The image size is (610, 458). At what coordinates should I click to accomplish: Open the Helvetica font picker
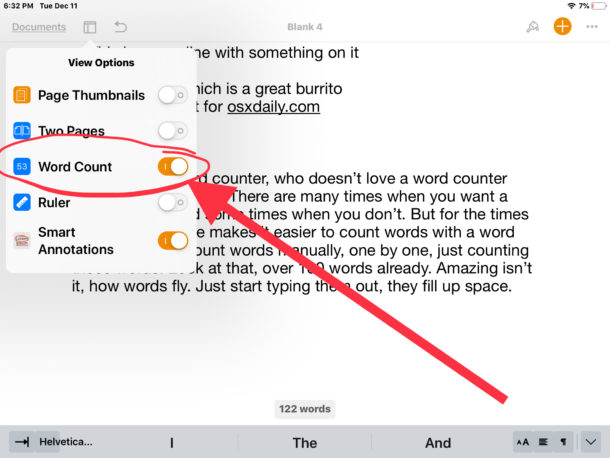[x=66, y=442]
